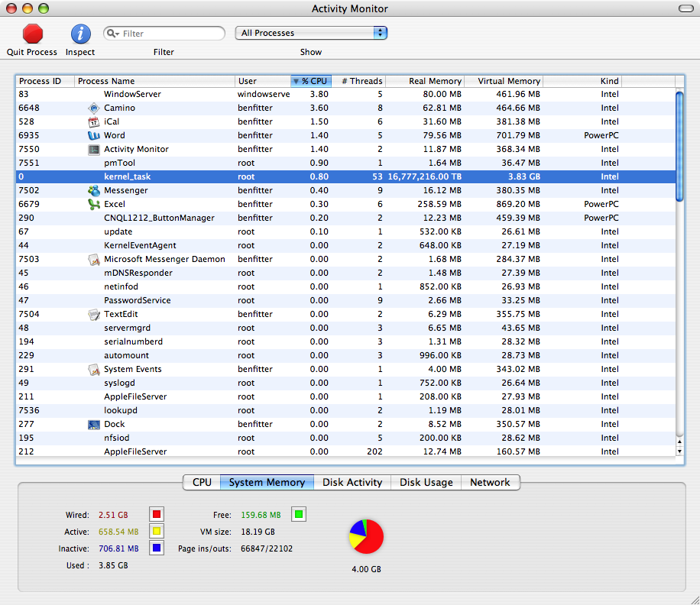This screenshot has height=605, width=700.
Task: Click the red Quit Process stop icon
Action: tap(33, 34)
